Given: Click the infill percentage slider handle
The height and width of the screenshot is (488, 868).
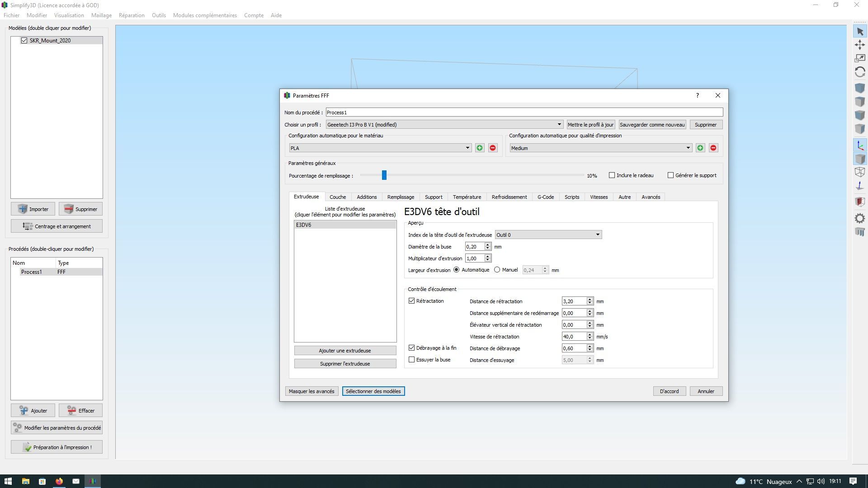Looking at the screenshot, I should [384, 175].
